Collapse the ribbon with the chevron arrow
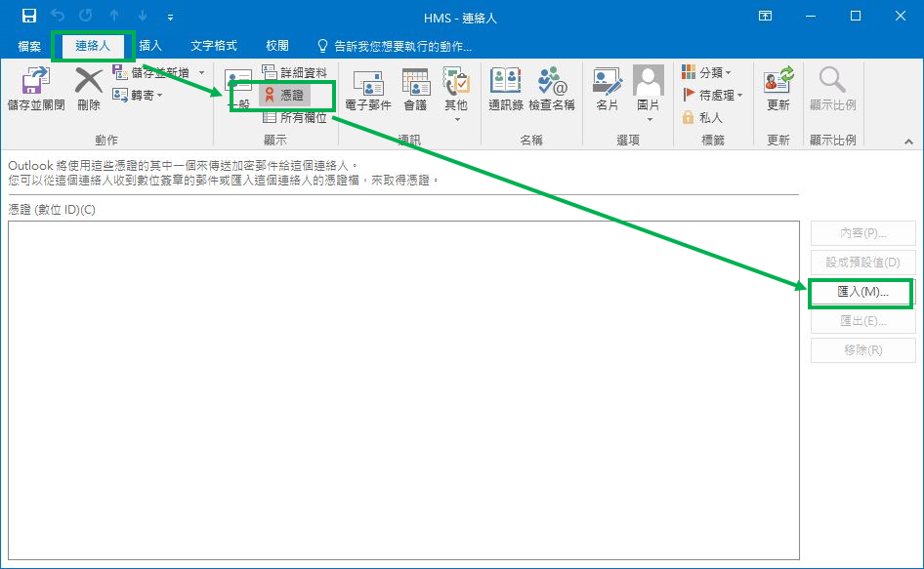924x569 pixels. [907, 141]
